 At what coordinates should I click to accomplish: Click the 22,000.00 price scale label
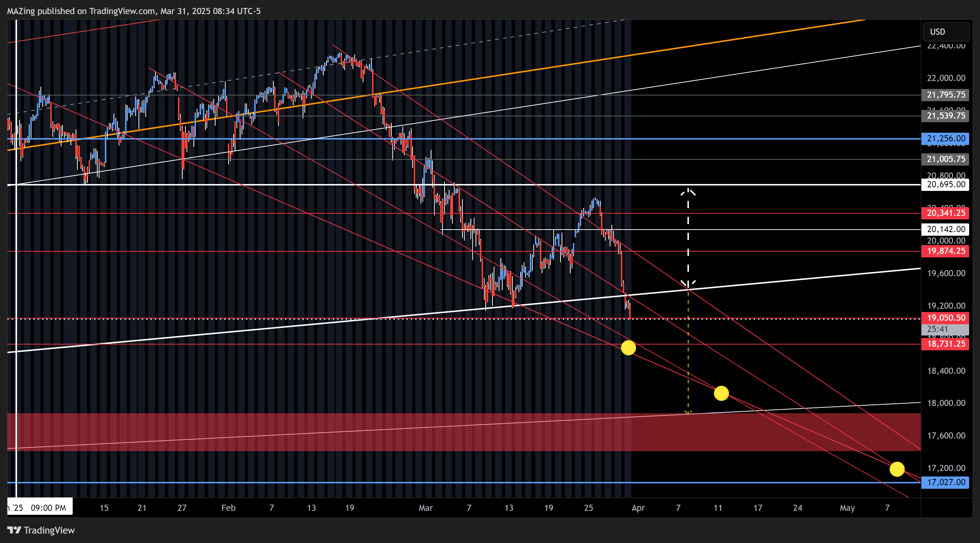(x=946, y=78)
